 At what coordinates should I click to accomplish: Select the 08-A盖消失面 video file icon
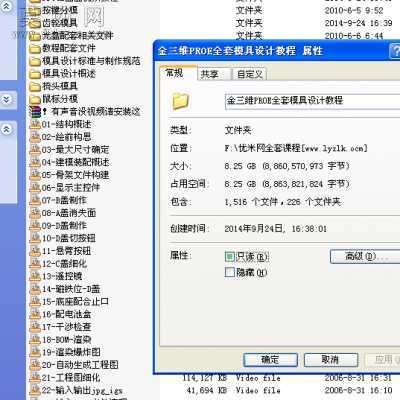[x=35, y=213]
